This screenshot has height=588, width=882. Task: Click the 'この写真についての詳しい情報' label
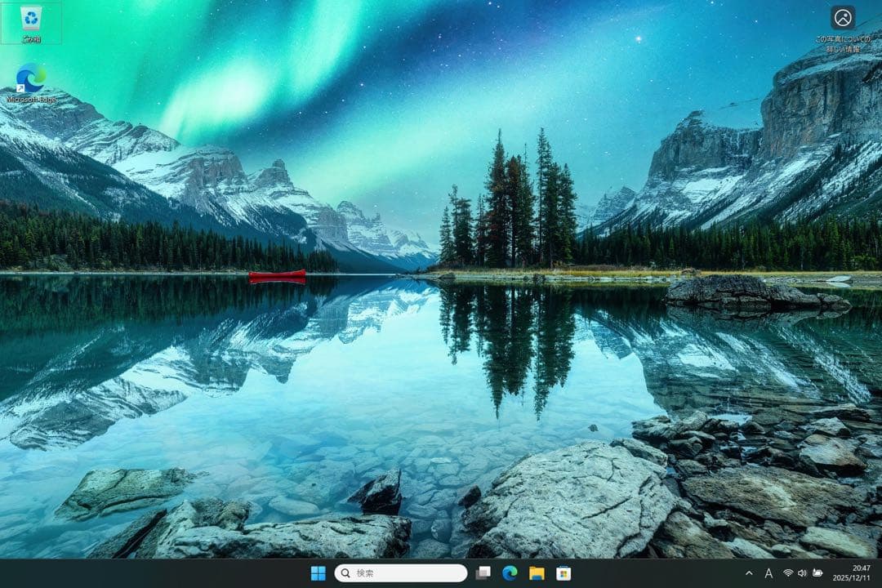tap(843, 44)
